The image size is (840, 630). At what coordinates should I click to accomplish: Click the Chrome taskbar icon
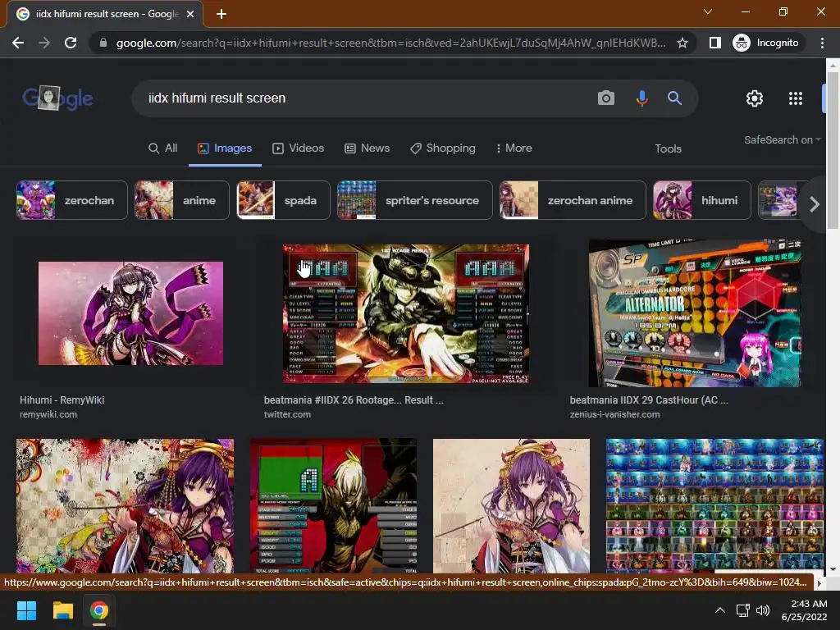[99, 610]
